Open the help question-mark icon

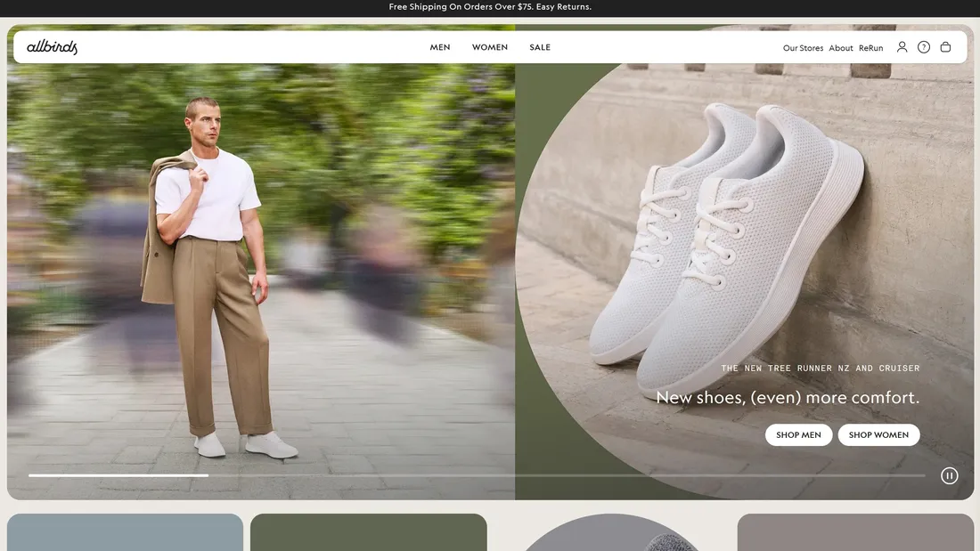coord(924,46)
